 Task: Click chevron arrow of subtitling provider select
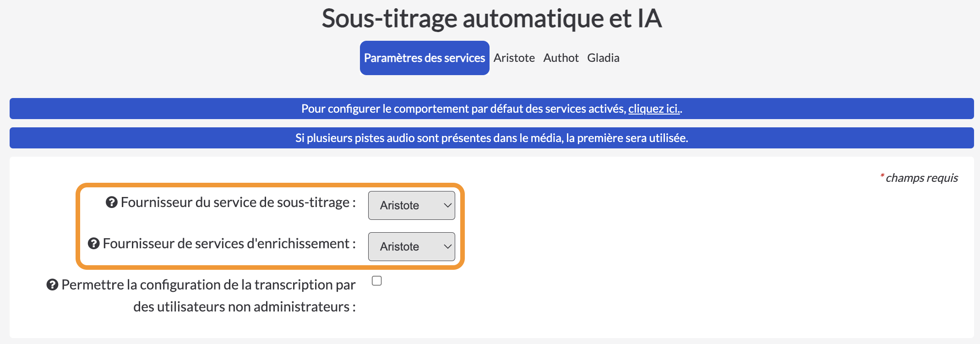coord(447,206)
